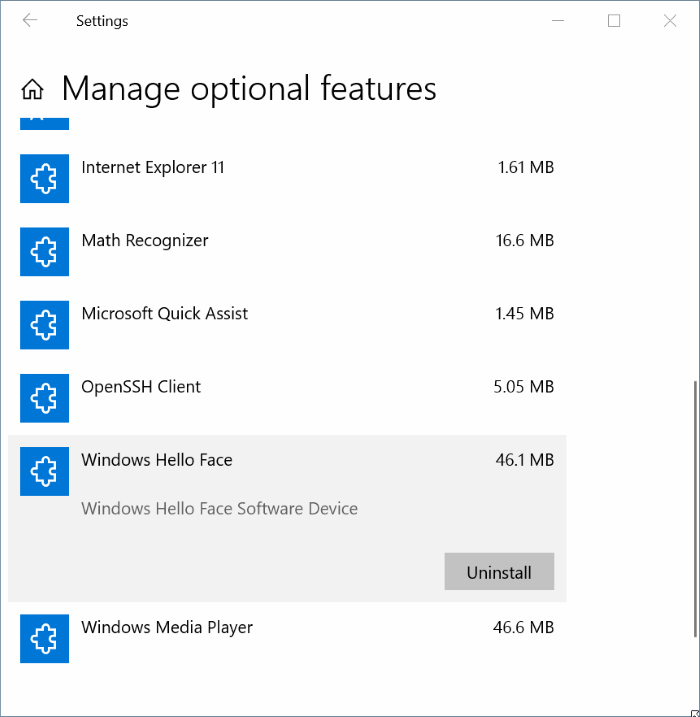This screenshot has width=700, height=717.
Task: Select the Microsoft Quick Assist feature name
Action: point(165,314)
